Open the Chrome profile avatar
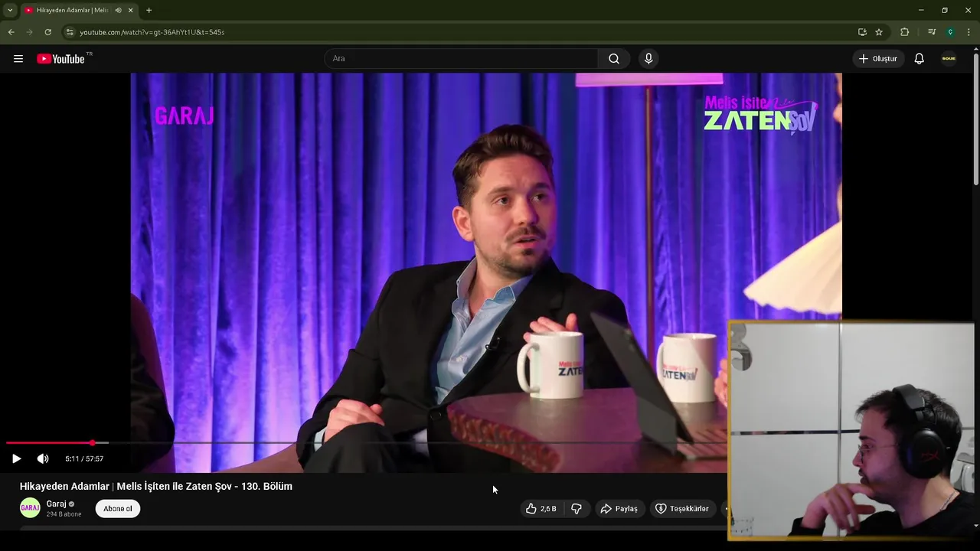This screenshot has width=980, height=551. coord(950,32)
